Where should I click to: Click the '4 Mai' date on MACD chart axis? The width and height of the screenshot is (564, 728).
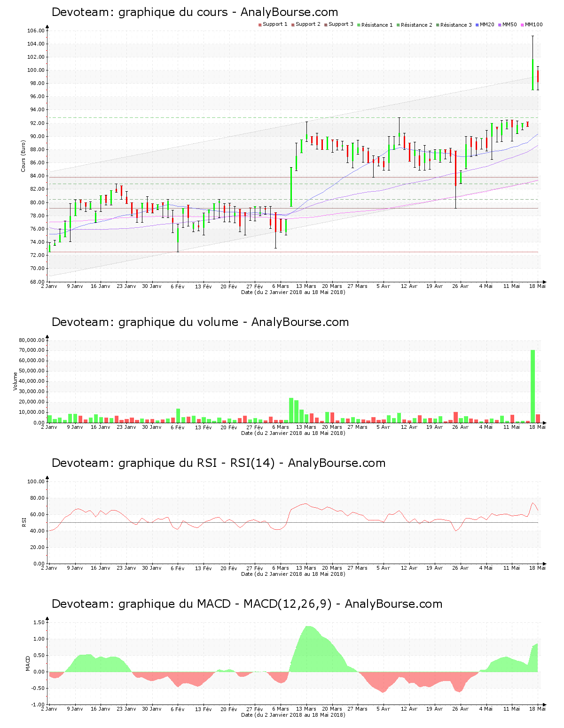486,709
